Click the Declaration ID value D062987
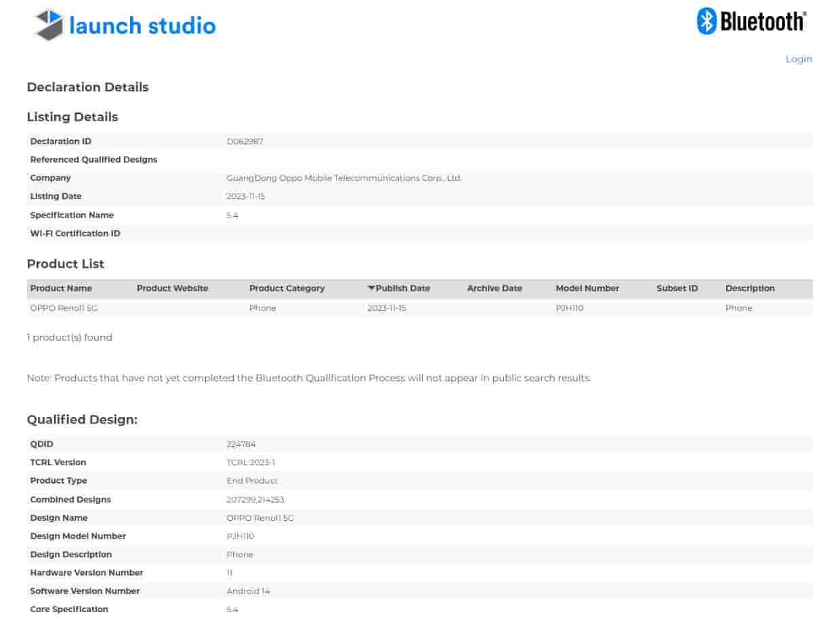 (x=245, y=141)
